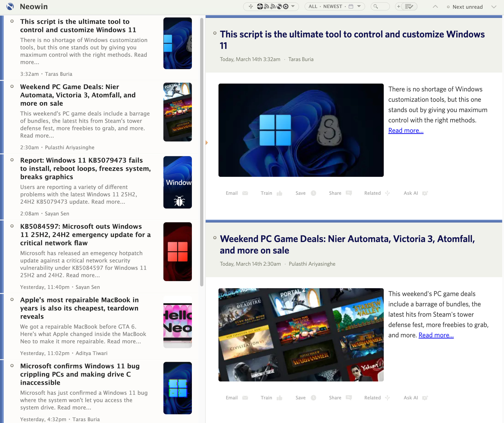
Task: Open the search field with magnifier
Action: click(380, 7)
